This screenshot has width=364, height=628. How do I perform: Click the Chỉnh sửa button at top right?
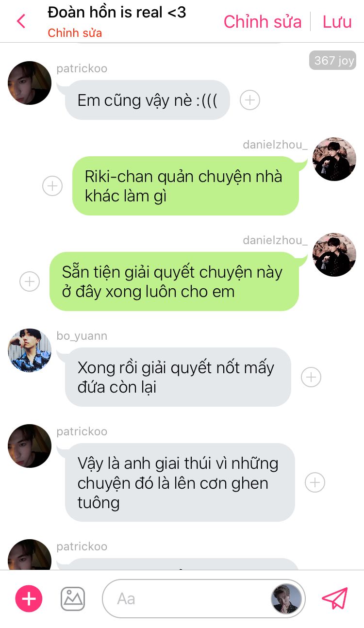coord(262,22)
